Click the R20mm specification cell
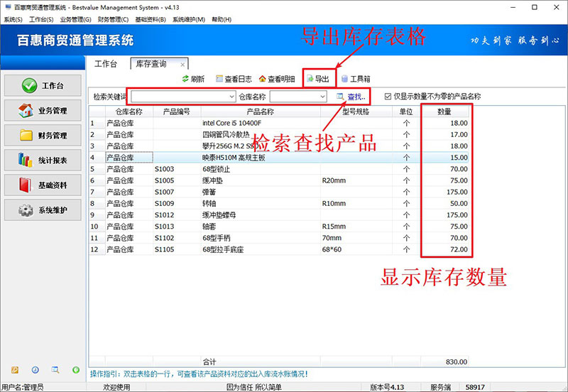Viewport: 568px width, 392px height. click(x=356, y=180)
